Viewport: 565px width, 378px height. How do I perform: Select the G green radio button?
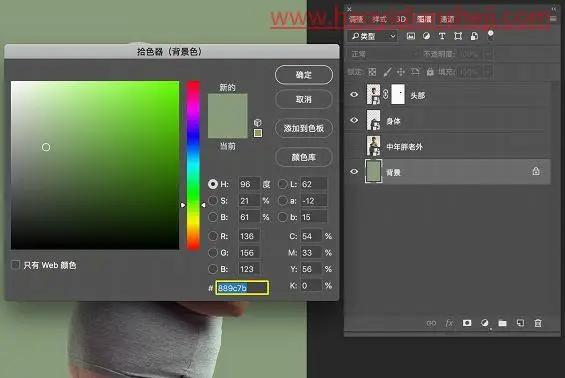pos(213,253)
